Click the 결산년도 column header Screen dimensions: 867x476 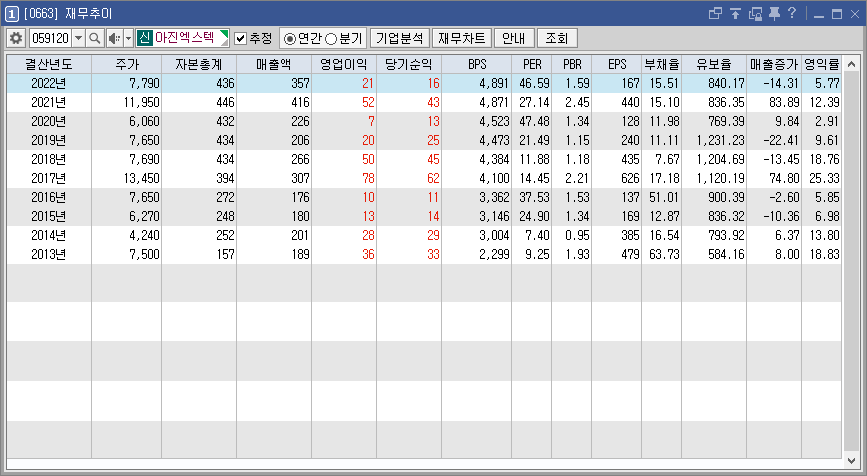[x=49, y=64]
